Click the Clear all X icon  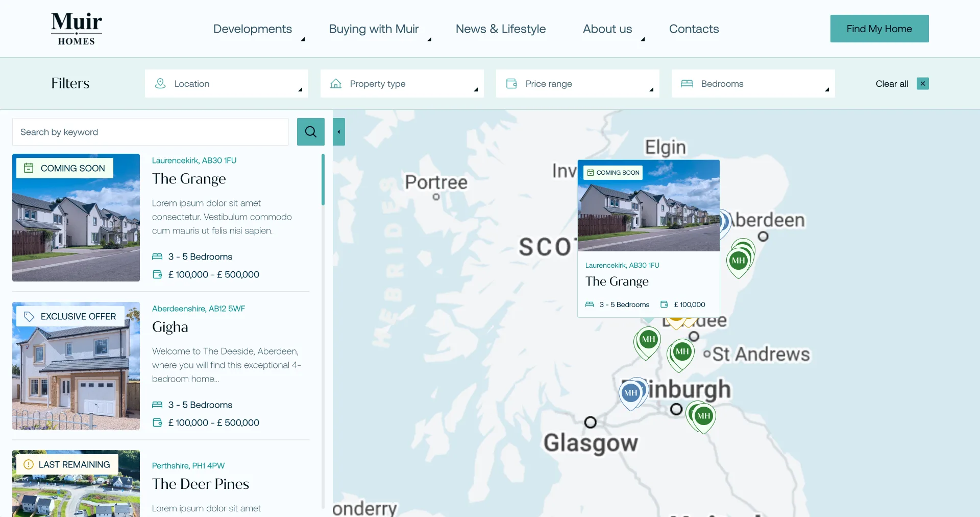(922, 84)
